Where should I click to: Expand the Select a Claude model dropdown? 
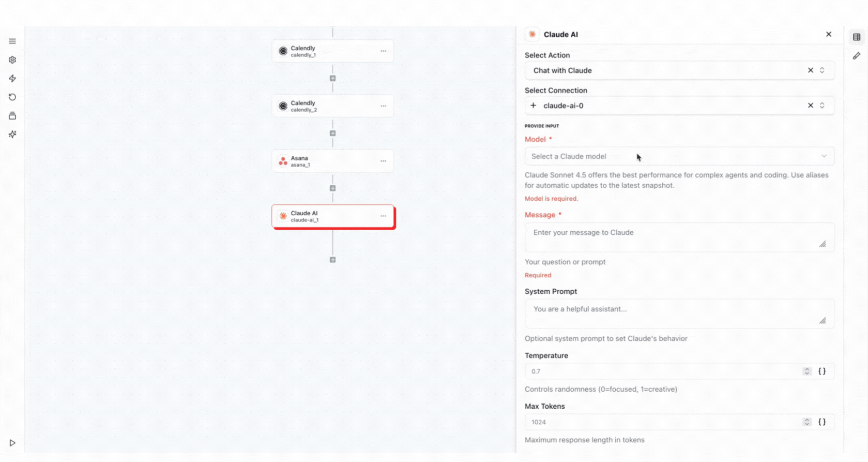[x=679, y=156]
